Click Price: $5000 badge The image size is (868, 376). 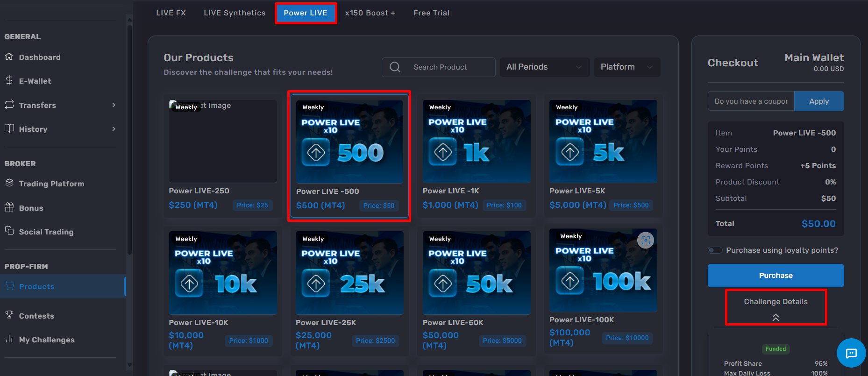pyautogui.click(x=502, y=341)
